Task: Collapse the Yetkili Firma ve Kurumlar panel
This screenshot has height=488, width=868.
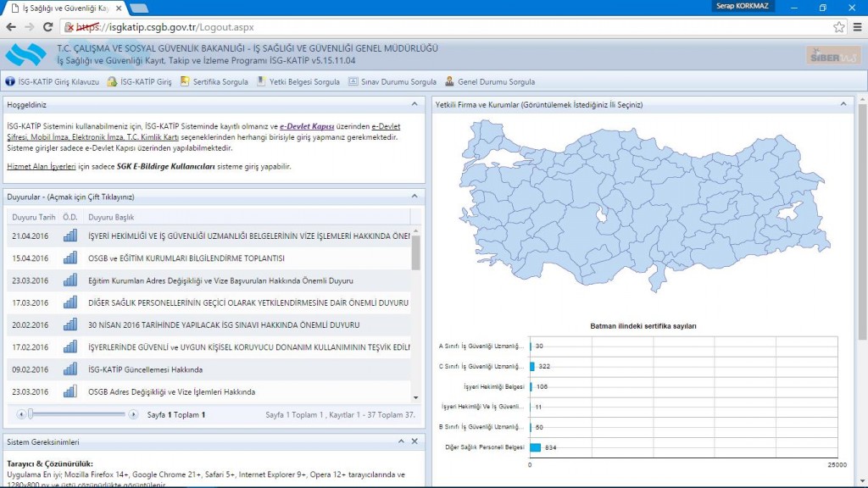Action: coord(843,104)
